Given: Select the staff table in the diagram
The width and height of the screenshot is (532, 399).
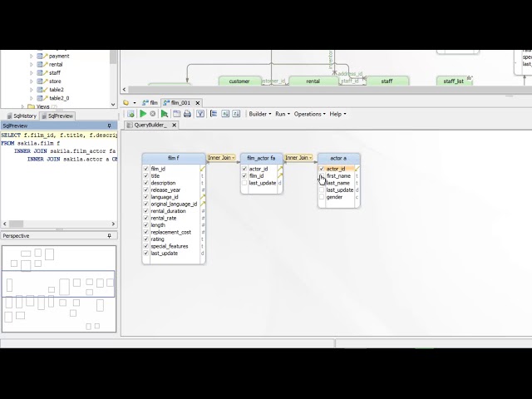Looking at the screenshot, I should [x=387, y=81].
